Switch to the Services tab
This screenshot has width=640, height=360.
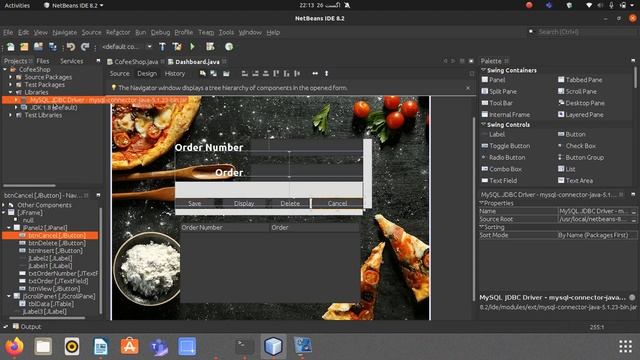71,61
